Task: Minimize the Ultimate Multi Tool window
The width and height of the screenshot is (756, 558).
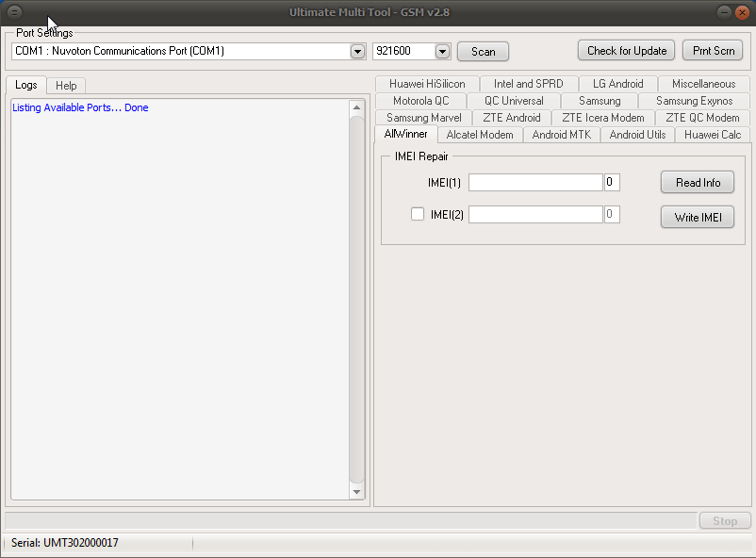Action: point(724,12)
